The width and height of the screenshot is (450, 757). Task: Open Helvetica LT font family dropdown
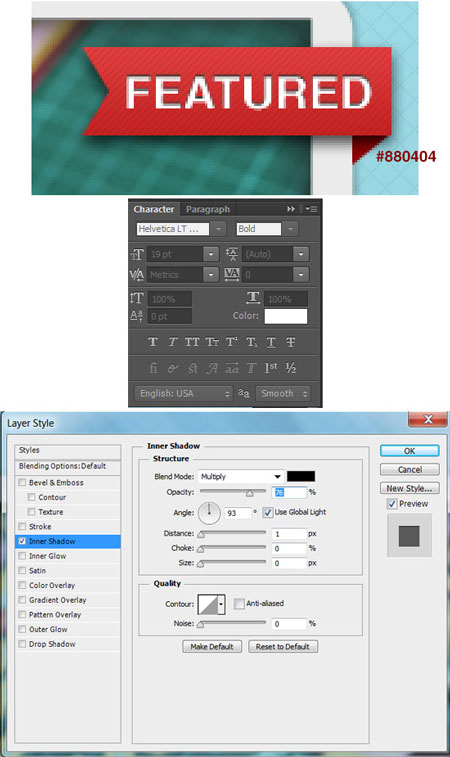pos(219,229)
